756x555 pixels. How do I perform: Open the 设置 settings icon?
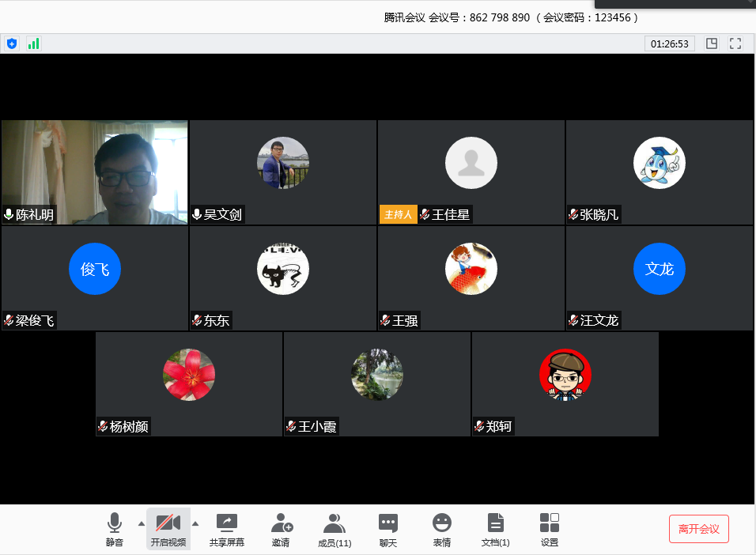tap(550, 530)
